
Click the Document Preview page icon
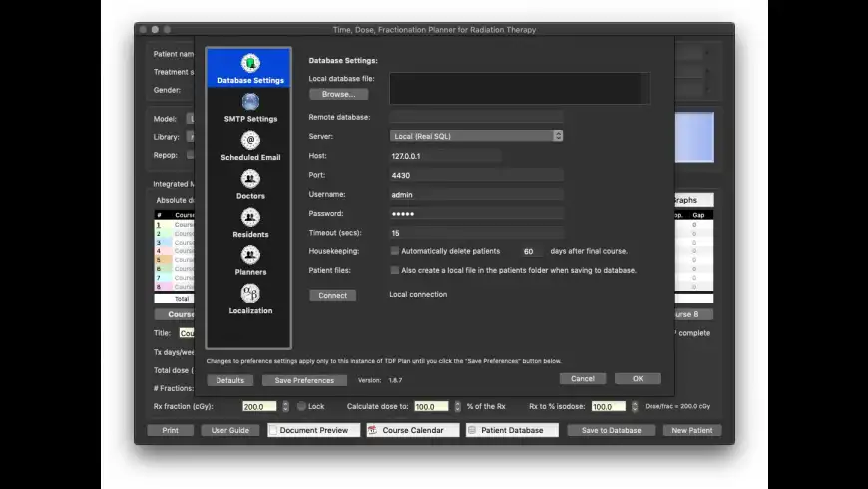tap(273, 430)
